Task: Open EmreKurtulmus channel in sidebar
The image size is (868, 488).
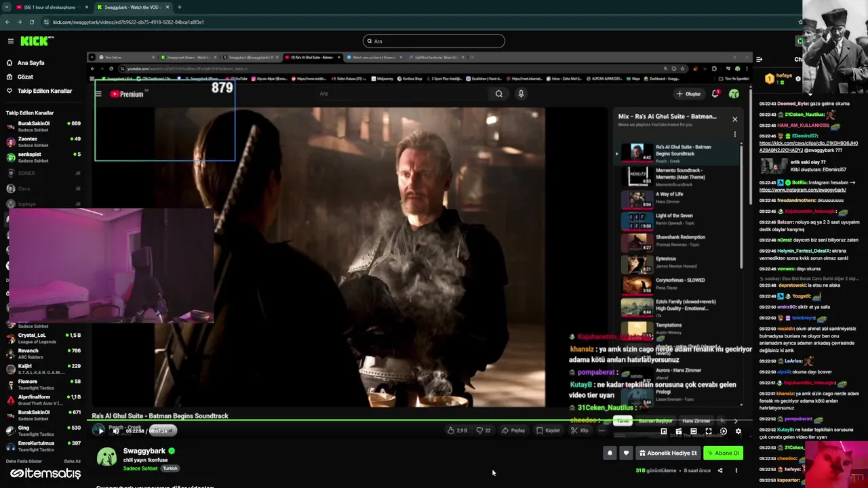Action: click(x=44, y=446)
